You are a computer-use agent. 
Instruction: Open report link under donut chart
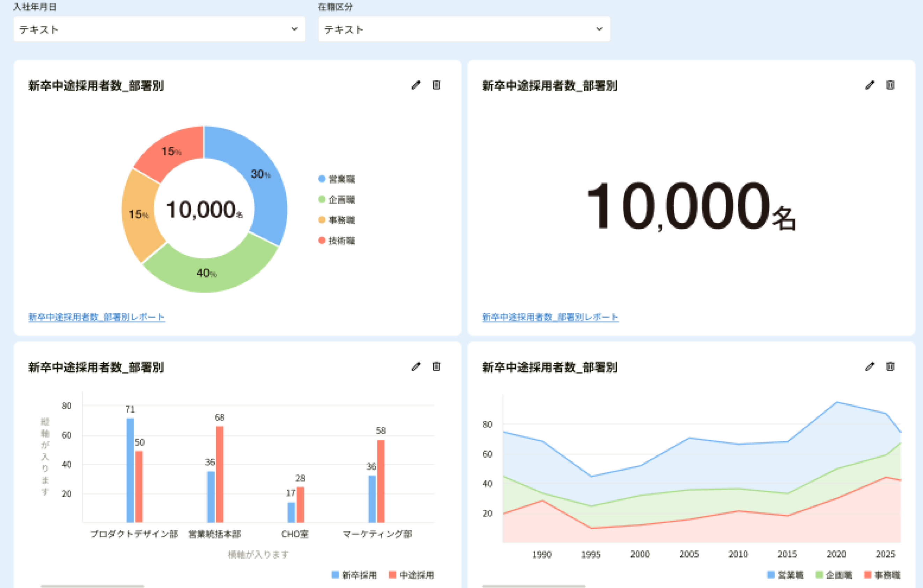tap(97, 317)
